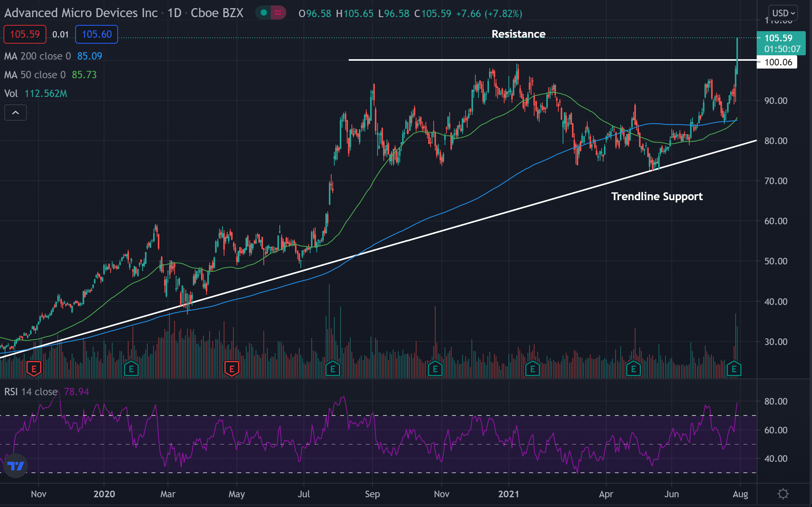Click the Advanced Micro Devices Inc symbol title
The width and height of the screenshot is (812, 507).
pos(81,13)
